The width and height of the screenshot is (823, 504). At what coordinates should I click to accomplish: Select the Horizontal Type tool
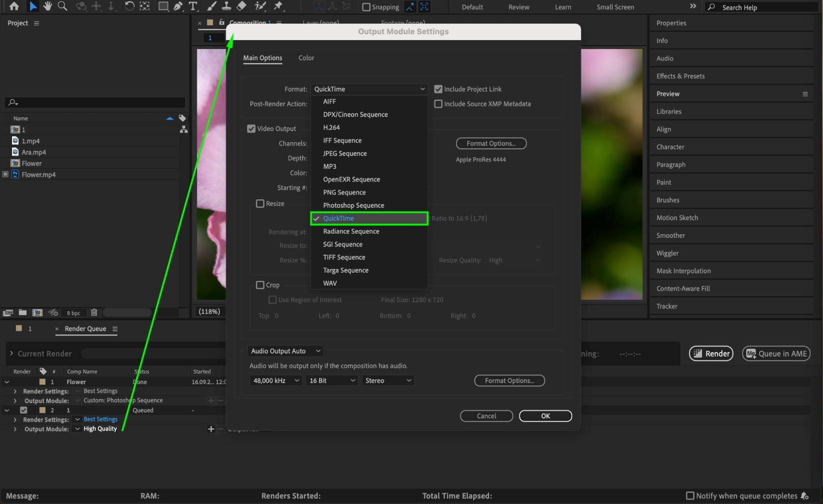193,6
